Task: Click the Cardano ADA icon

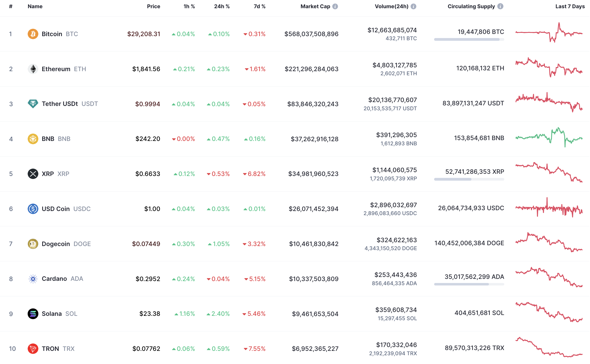Action: 33,279
